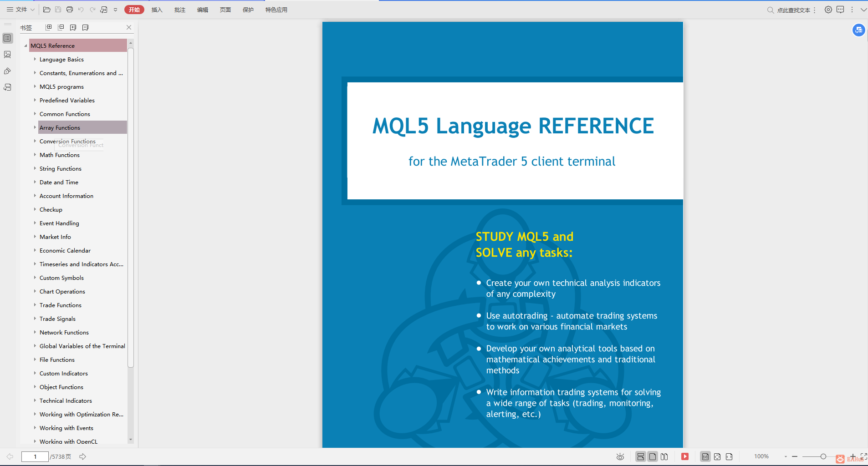868x466 pixels.
Task: Open settings with the gear icon
Action: click(828, 10)
